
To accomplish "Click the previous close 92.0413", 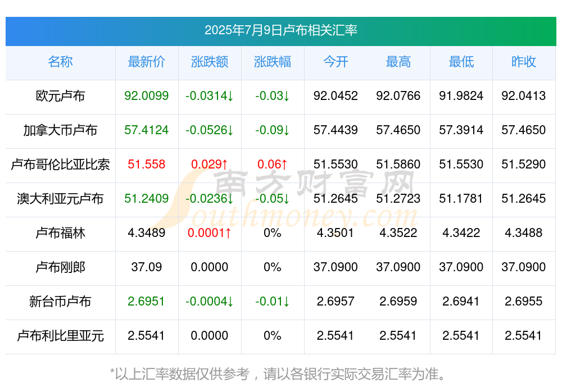I will tap(524, 95).
